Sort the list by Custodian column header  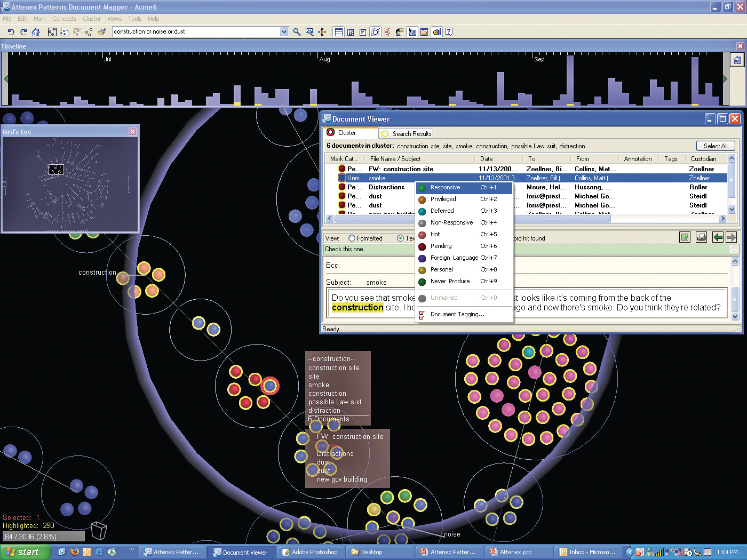pos(703,159)
